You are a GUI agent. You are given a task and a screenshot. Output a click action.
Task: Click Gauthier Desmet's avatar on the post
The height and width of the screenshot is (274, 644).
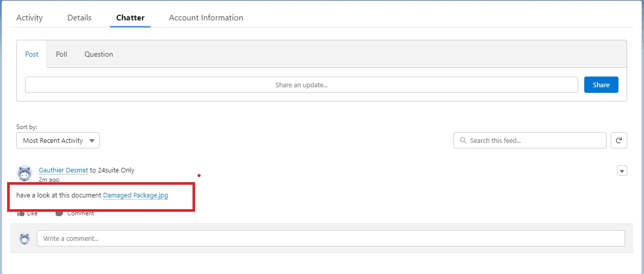point(25,173)
